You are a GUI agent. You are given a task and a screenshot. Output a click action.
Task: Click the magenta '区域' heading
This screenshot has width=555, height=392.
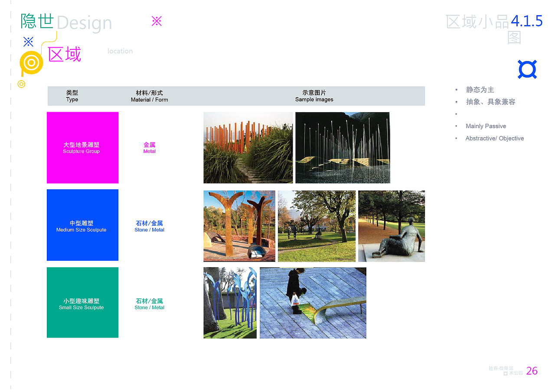coord(65,55)
